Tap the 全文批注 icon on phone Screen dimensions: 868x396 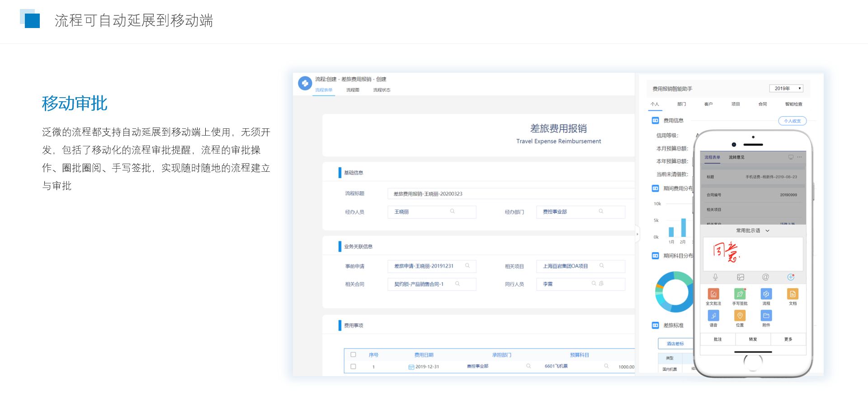coord(713,294)
